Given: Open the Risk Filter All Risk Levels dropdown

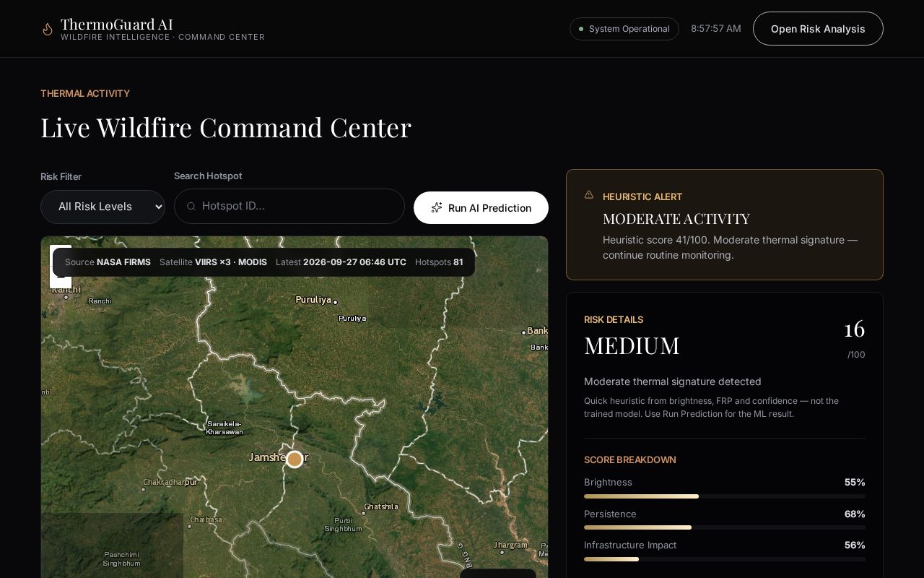Looking at the screenshot, I should point(103,207).
